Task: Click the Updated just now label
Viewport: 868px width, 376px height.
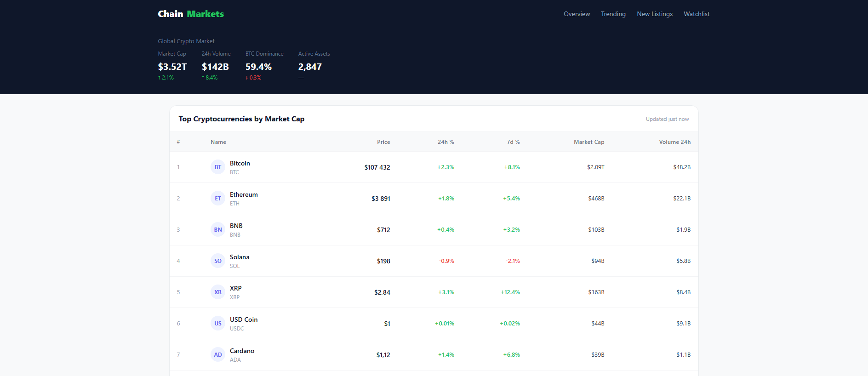Action: click(x=667, y=119)
